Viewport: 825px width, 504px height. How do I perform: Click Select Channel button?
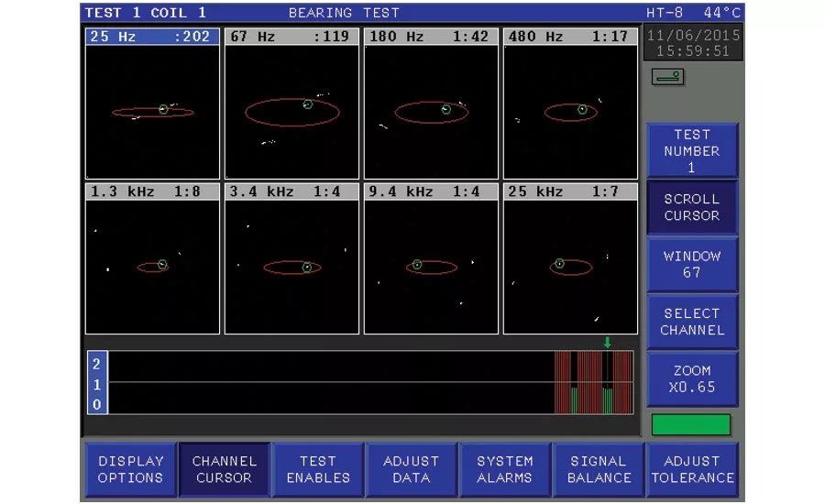point(692,322)
